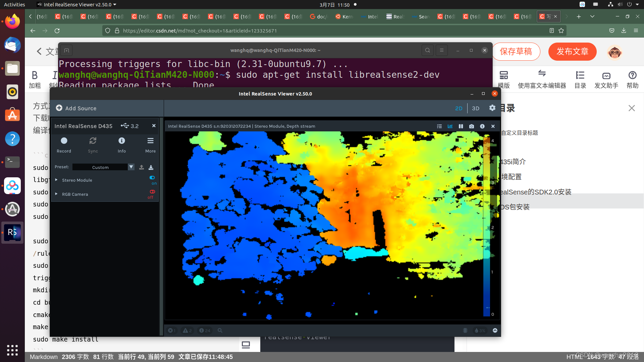The width and height of the screenshot is (644, 362).
Task: Open Ubuntu Software from dock
Action: [12, 115]
